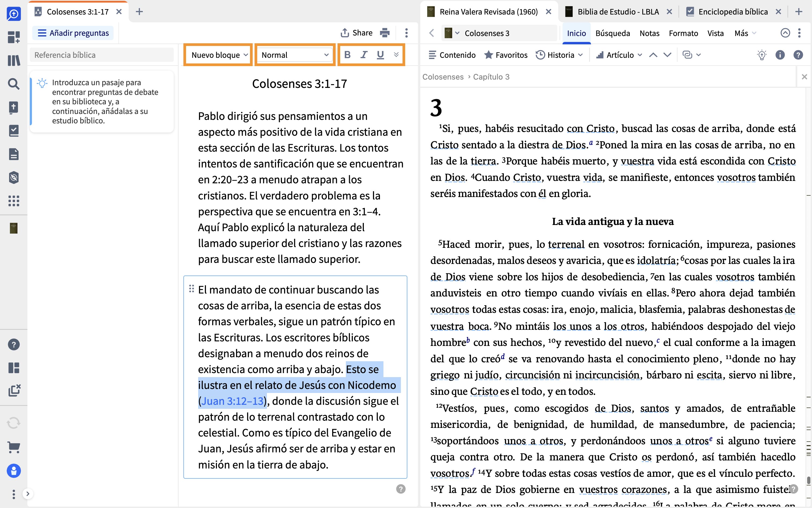The height and width of the screenshot is (508, 812).
Task: Click the Capítulo 3 breadcrumb
Action: [x=491, y=77]
